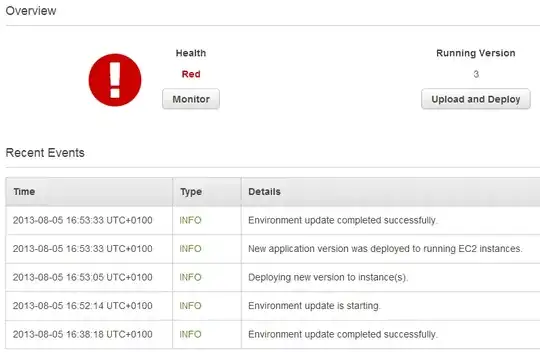Select the Red health status text
The image size is (540, 362).
click(x=191, y=74)
